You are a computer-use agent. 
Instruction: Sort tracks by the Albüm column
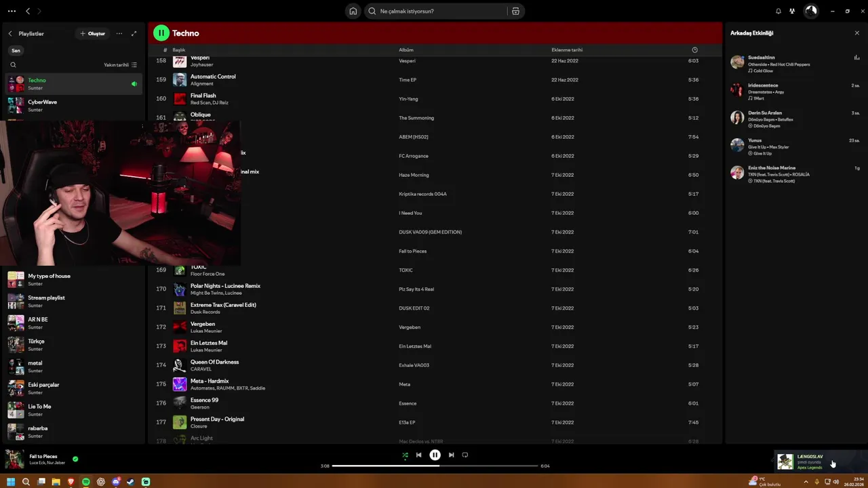pyautogui.click(x=406, y=49)
